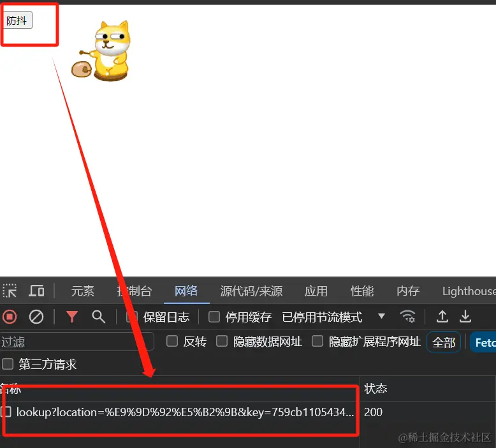The height and width of the screenshot is (448, 496).
Task: Open the 已停用节流模式 throttling dropdown
Action: (x=333, y=317)
